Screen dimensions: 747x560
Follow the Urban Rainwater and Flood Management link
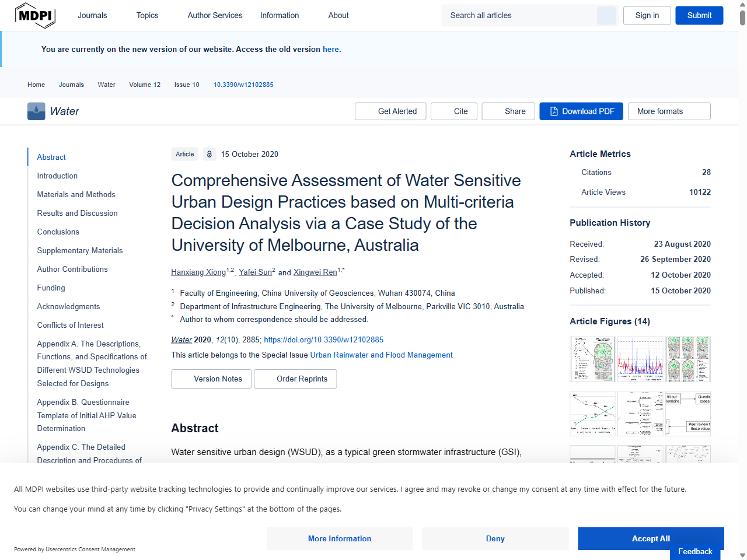coord(382,355)
